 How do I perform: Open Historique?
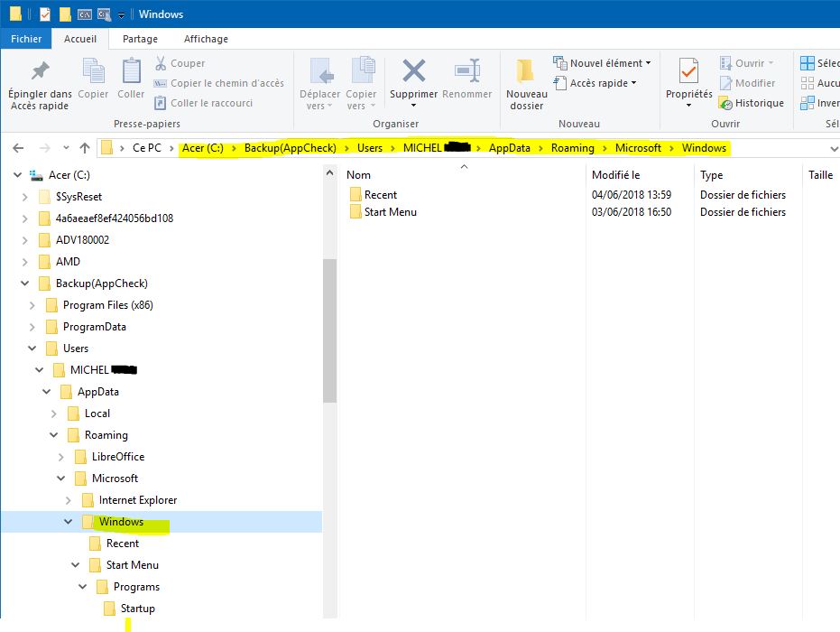(751, 103)
